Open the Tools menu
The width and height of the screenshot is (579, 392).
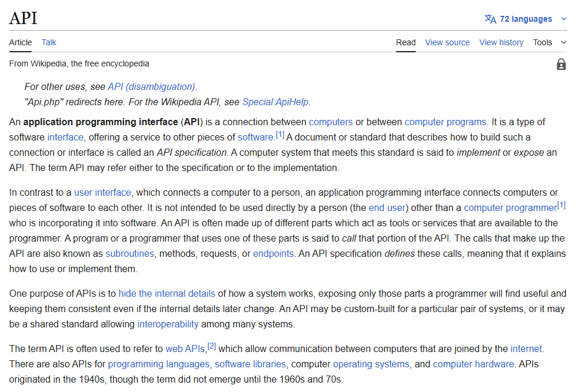tap(543, 42)
